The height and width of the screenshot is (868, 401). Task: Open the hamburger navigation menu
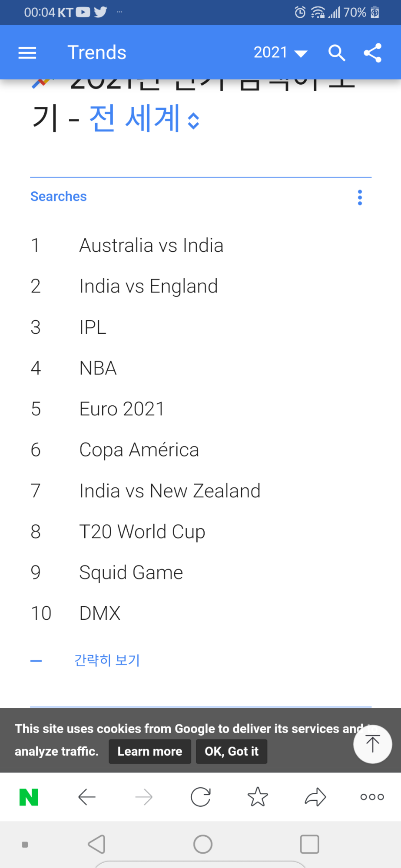(27, 53)
